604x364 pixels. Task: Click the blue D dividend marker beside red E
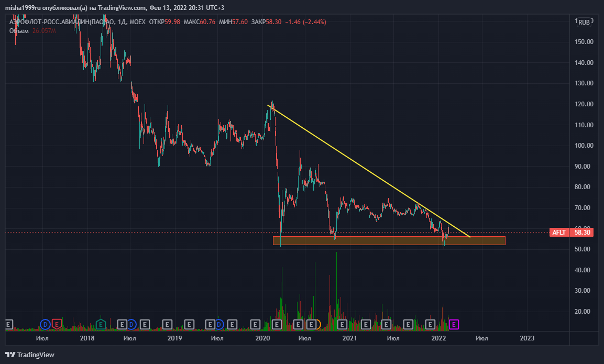click(45, 325)
